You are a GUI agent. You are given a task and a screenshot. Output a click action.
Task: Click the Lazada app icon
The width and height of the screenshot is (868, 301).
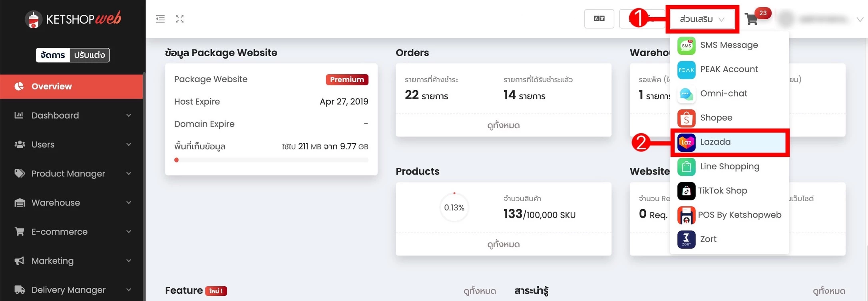686,143
